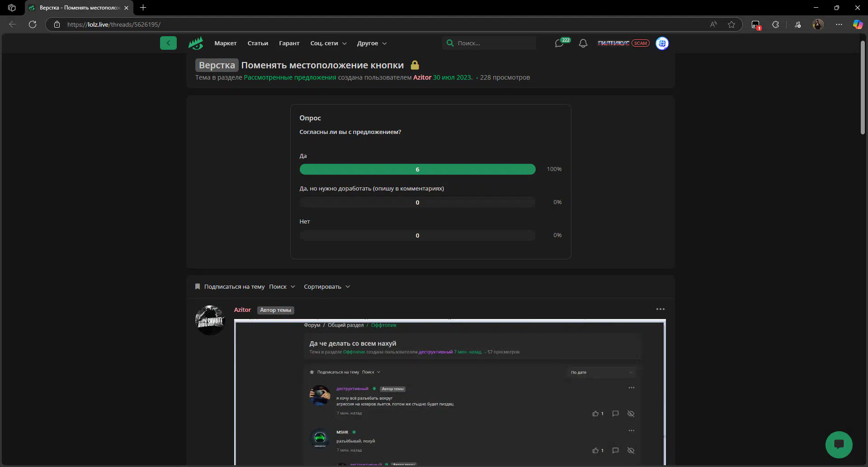Click the page vertical scrollbar
This screenshot has height=467, width=868.
pos(863,87)
